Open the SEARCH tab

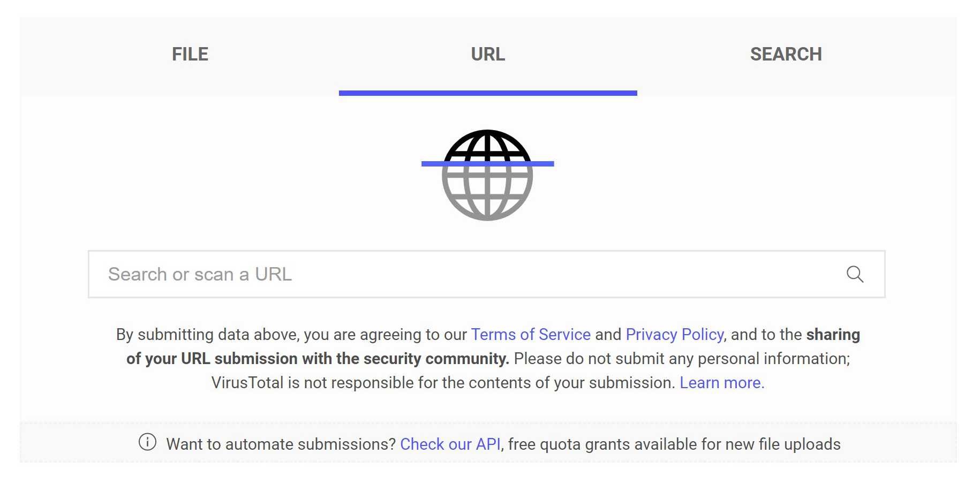pyautogui.click(x=786, y=55)
